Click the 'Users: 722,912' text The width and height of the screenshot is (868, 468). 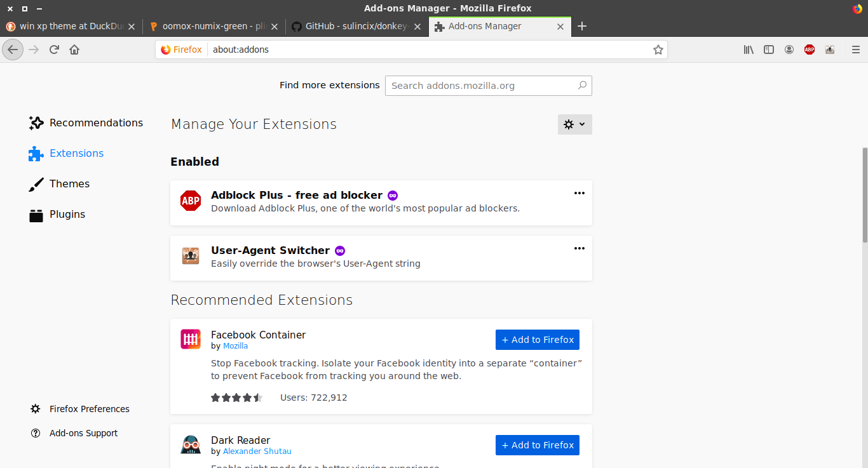pyautogui.click(x=314, y=398)
